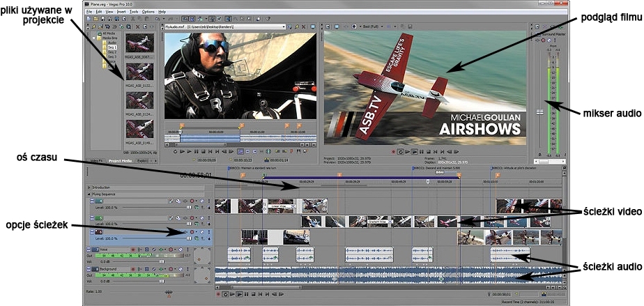Switch to the Explorer tab
This screenshot has height=306, width=644.
coord(142,161)
